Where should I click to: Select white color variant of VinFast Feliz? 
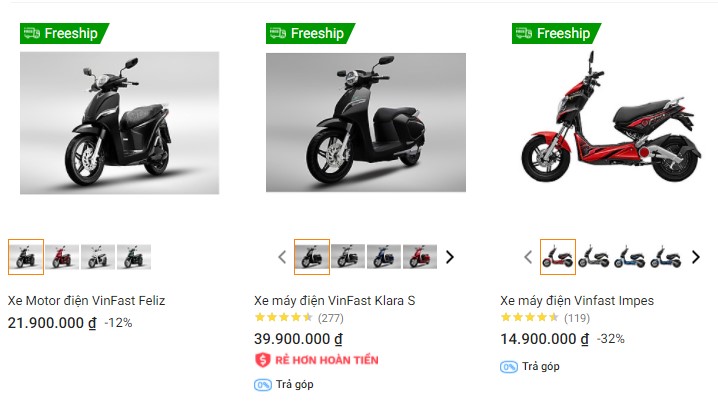[x=98, y=257]
